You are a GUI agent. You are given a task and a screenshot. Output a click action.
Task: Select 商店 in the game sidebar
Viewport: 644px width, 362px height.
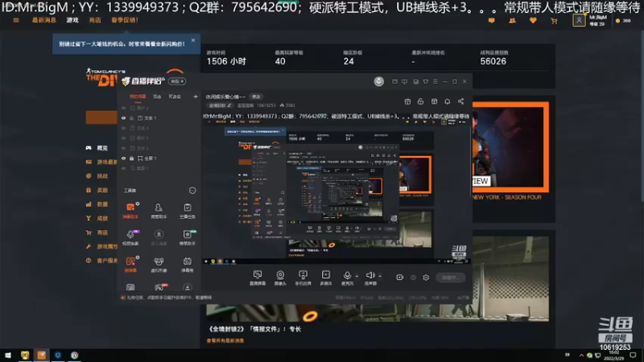click(x=102, y=232)
